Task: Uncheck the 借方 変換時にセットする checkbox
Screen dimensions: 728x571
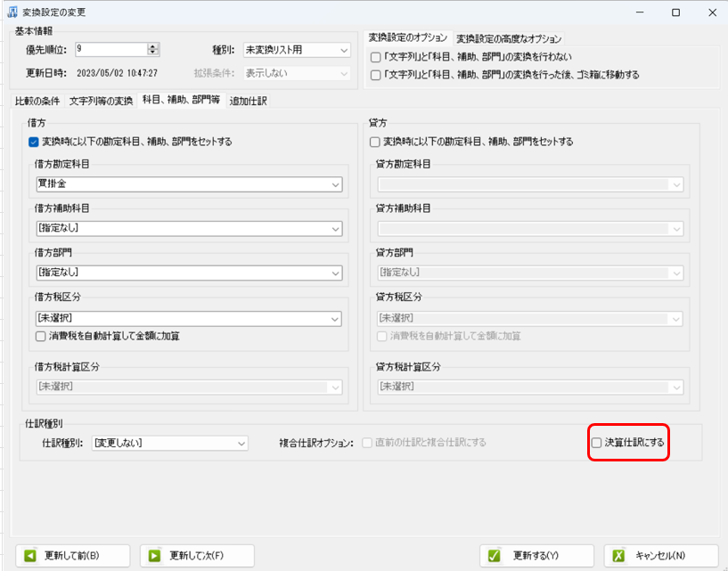Action: pos(34,142)
